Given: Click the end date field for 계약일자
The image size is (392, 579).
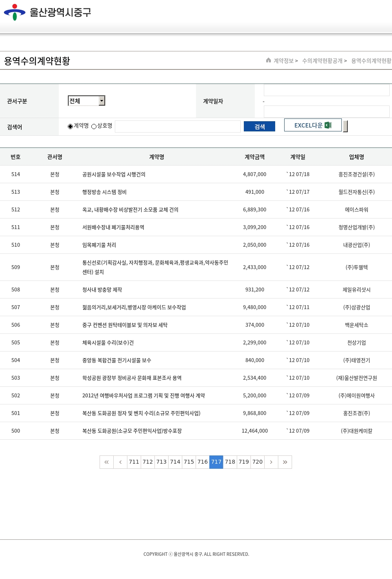Looking at the screenshot, I should click(326, 111).
